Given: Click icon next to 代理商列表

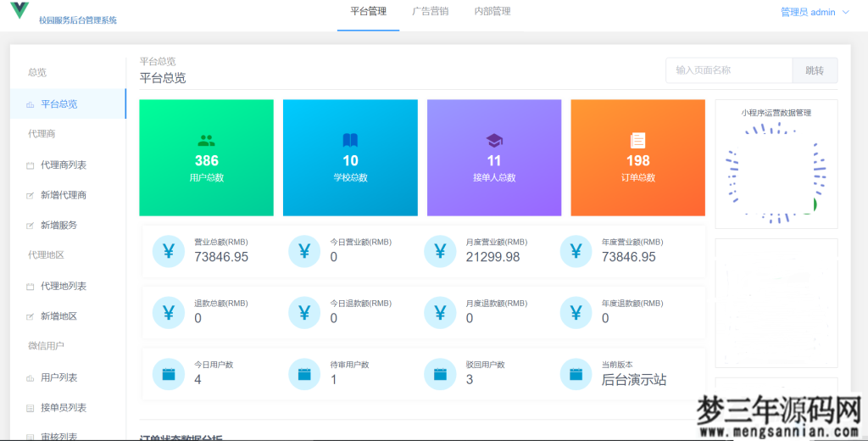Looking at the screenshot, I should point(31,165).
